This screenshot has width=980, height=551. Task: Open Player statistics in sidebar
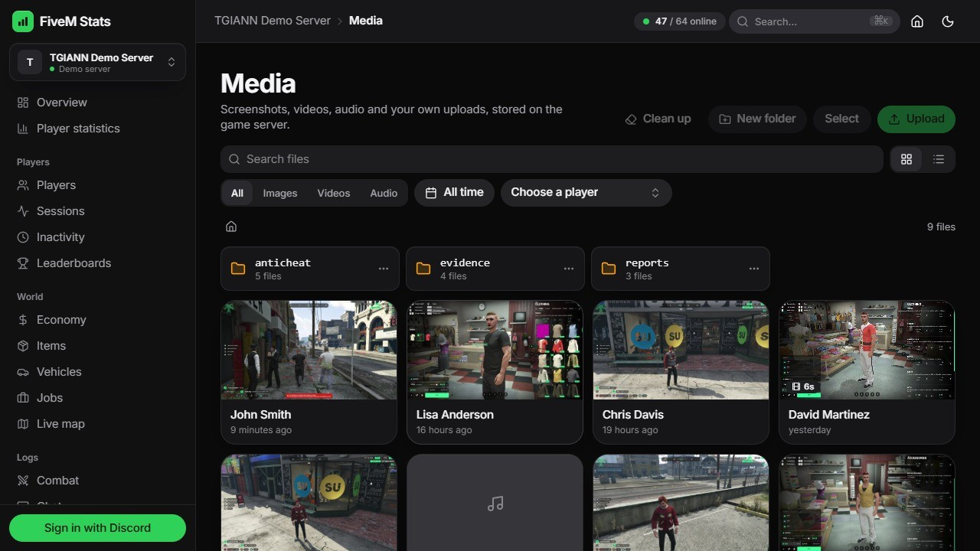click(x=97, y=129)
